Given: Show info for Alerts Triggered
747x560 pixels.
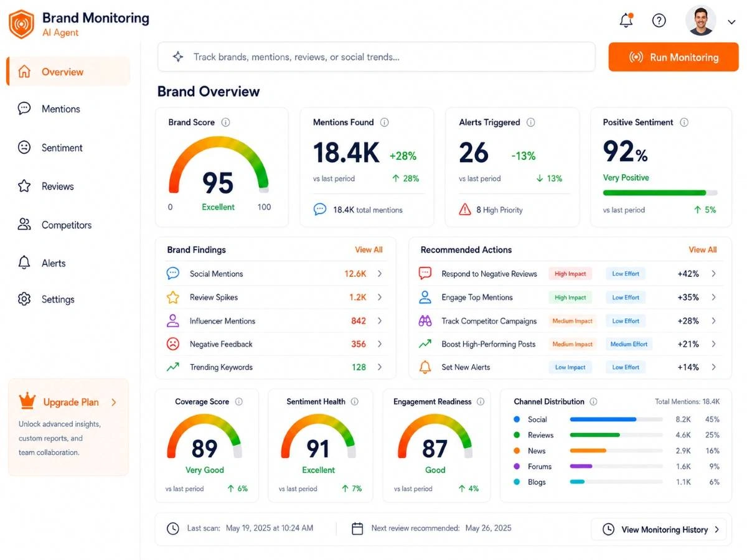Looking at the screenshot, I should pos(531,123).
